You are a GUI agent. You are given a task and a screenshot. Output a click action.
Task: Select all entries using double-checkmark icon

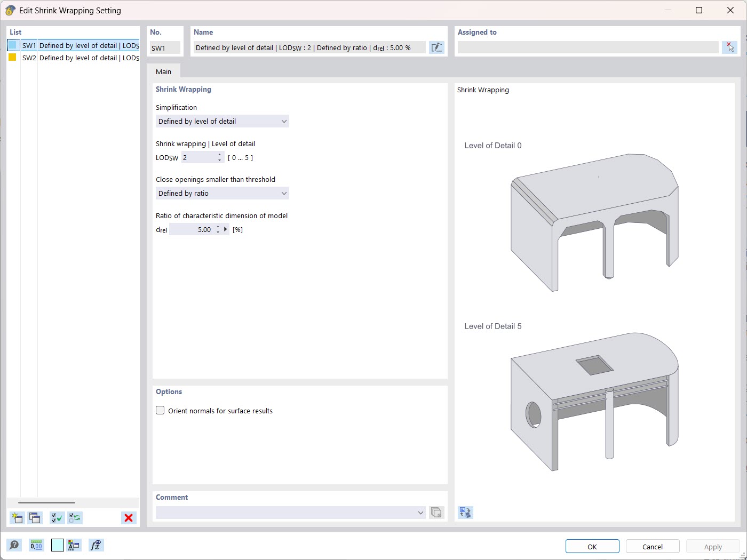click(57, 517)
